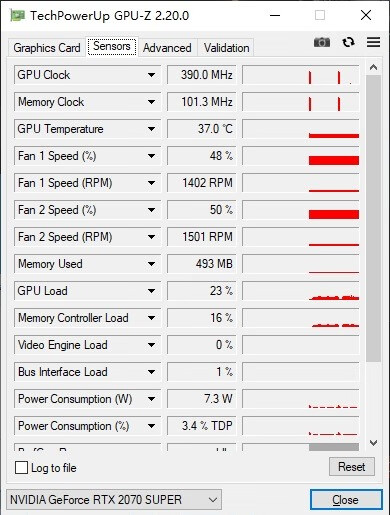Image resolution: width=390 pixels, height=515 pixels.
Task: Open the NVIDIA GeForce RTX 2070 SUPER selector
Action: click(114, 500)
